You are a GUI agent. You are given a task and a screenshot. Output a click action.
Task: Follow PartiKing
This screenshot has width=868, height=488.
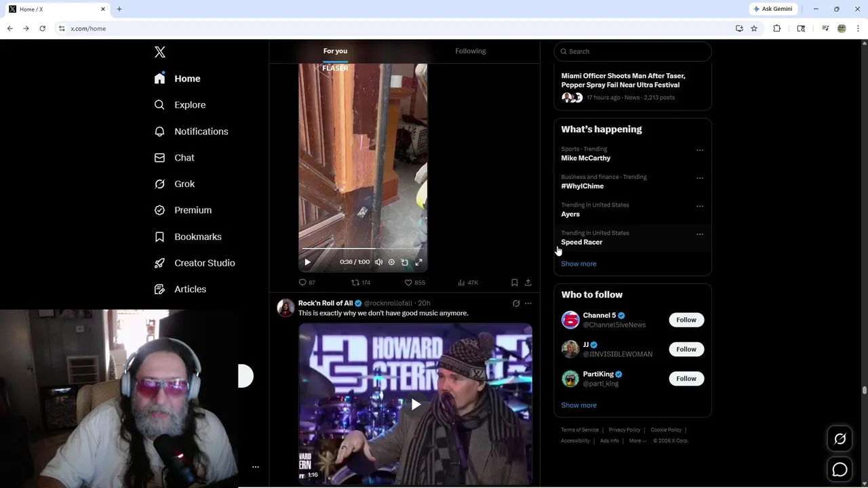pos(686,378)
